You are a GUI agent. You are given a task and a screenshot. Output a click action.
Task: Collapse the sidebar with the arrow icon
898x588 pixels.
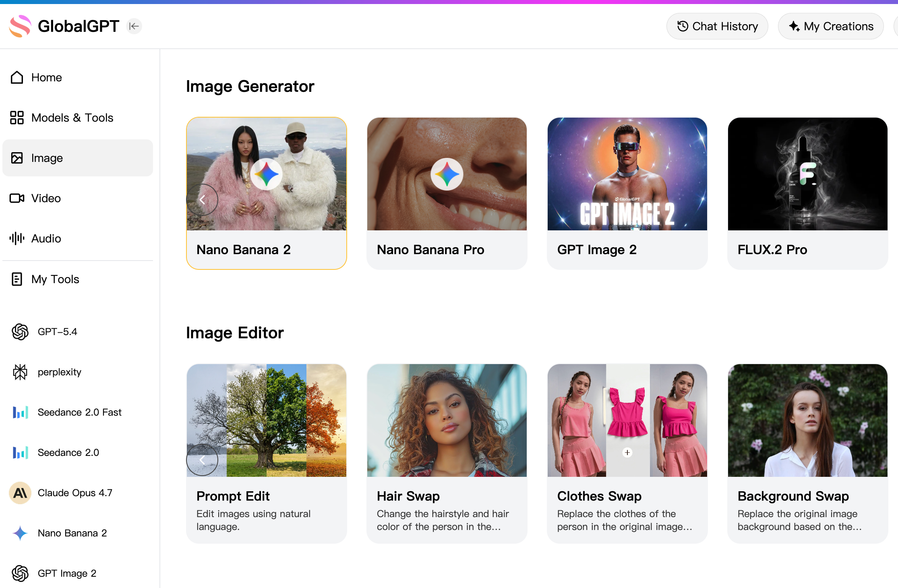[x=134, y=26]
